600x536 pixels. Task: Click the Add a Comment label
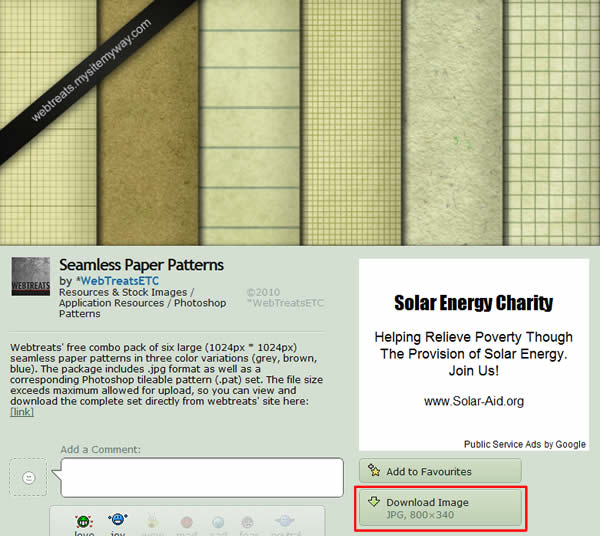coord(100,449)
